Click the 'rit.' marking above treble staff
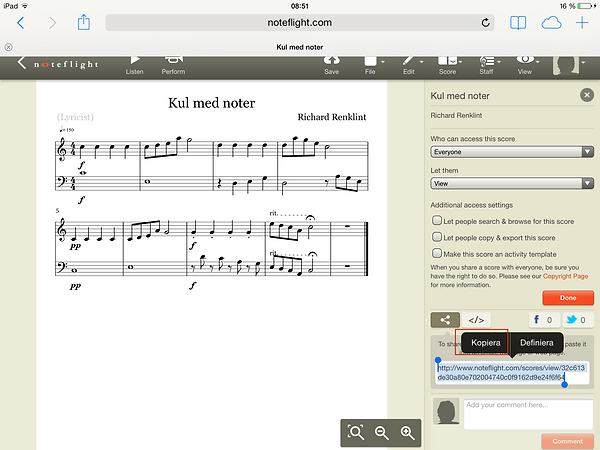 tap(273, 213)
